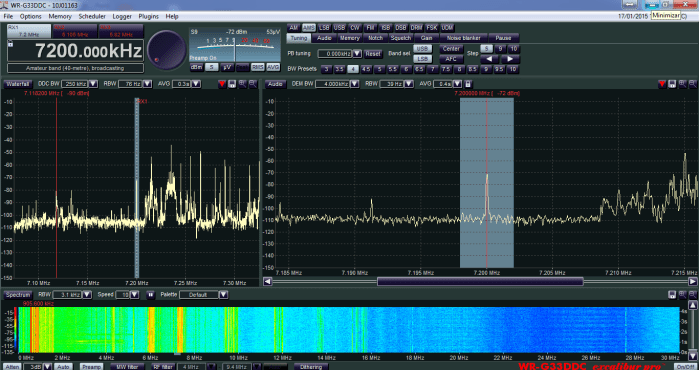The width and height of the screenshot is (699, 370).
Task: Click the red marker icon in waterfall panel
Action: (x=222, y=84)
